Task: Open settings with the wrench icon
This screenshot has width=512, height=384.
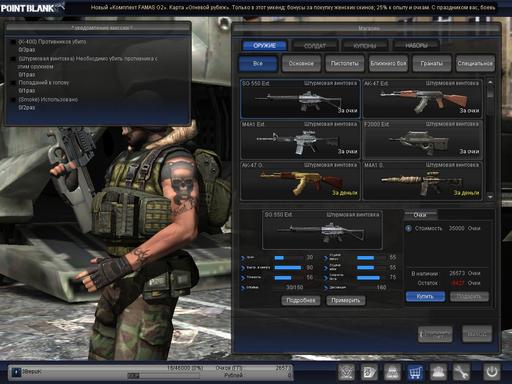Action: [x=461, y=372]
